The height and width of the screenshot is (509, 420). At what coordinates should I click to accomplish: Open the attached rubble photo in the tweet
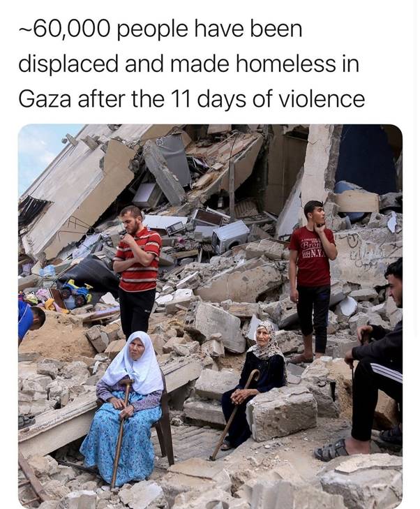point(210,316)
